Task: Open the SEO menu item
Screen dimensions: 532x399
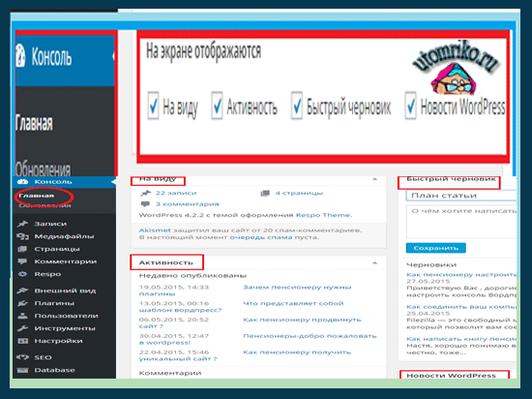Action: click(x=43, y=357)
